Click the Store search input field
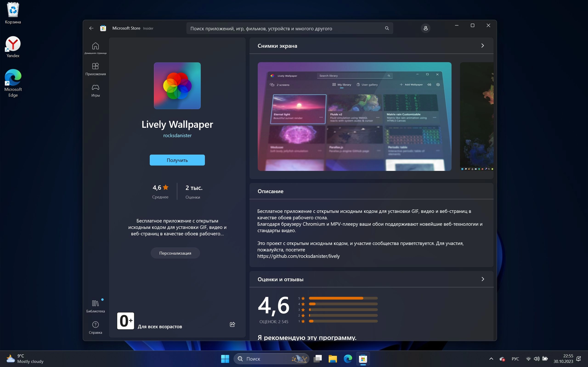The image size is (588, 367). pos(284,29)
